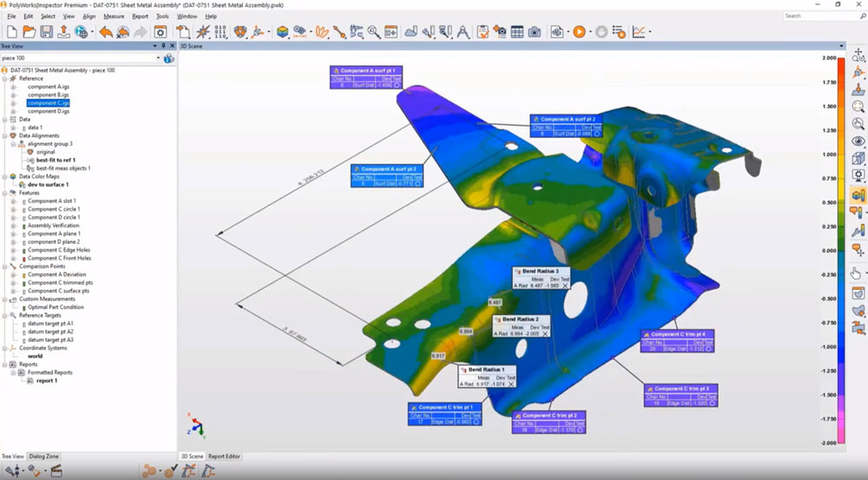Click the clapperboard icon in the bottom toolbar
The width and height of the screenshot is (868, 480).
56,471
